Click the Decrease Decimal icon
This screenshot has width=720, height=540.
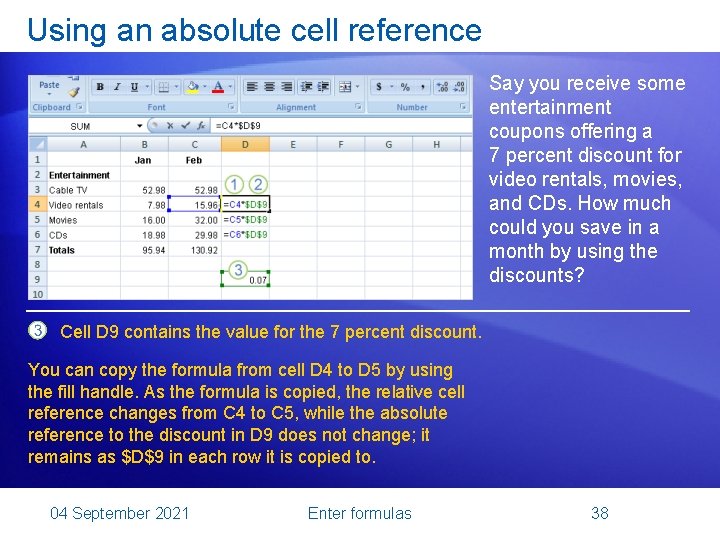pyautogui.click(x=459, y=87)
